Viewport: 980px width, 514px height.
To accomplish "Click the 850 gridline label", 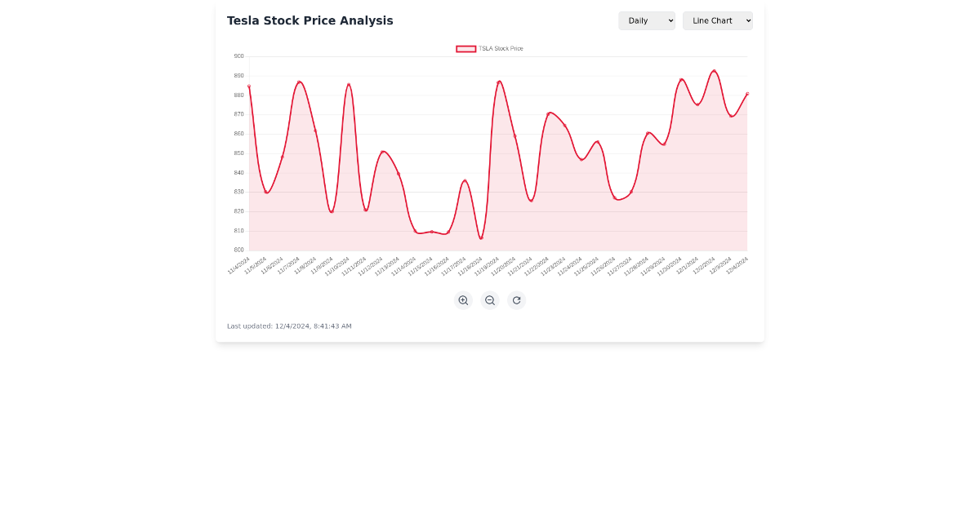I will 238,153.
